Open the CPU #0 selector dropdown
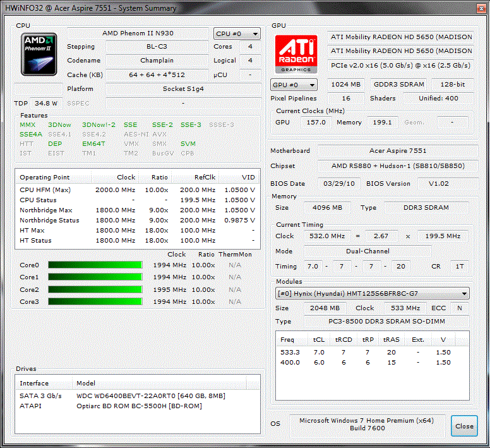This screenshot has height=448, width=490. 237,33
